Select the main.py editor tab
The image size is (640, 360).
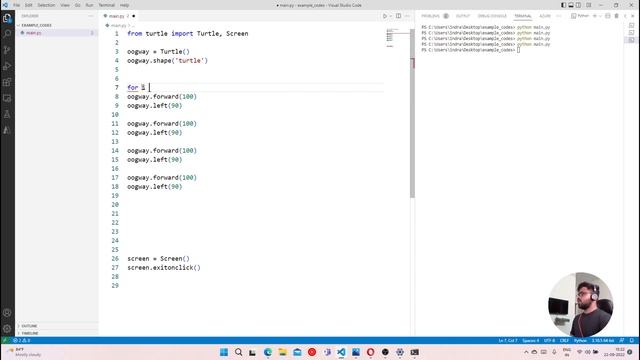click(119, 16)
